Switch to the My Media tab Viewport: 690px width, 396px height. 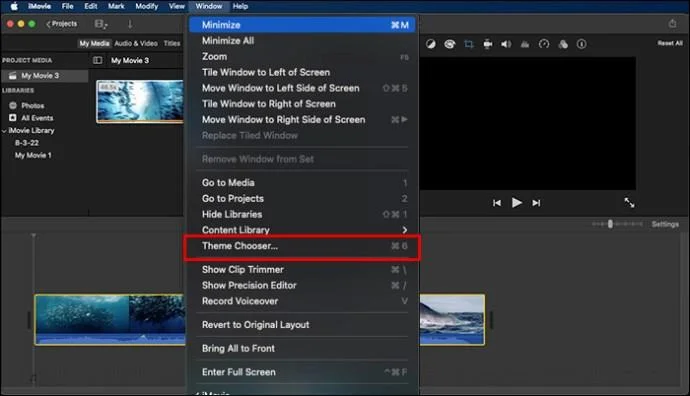pyautogui.click(x=94, y=43)
